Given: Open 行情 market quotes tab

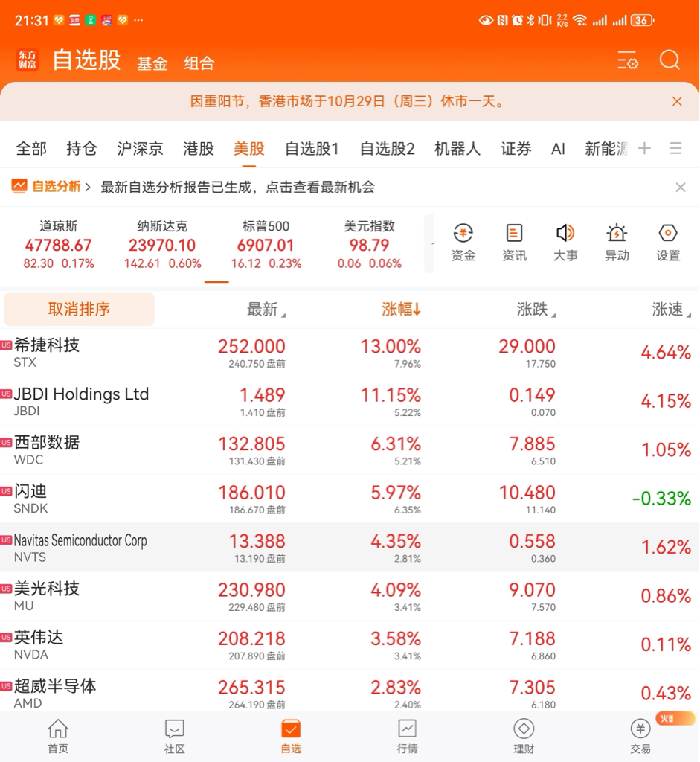Looking at the screenshot, I should coord(407,736).
